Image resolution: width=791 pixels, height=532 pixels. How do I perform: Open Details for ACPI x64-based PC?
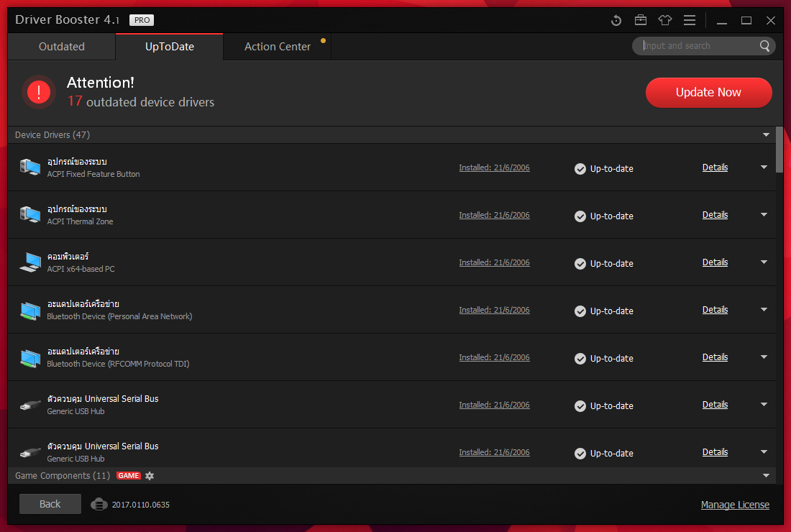click(715, 262)
